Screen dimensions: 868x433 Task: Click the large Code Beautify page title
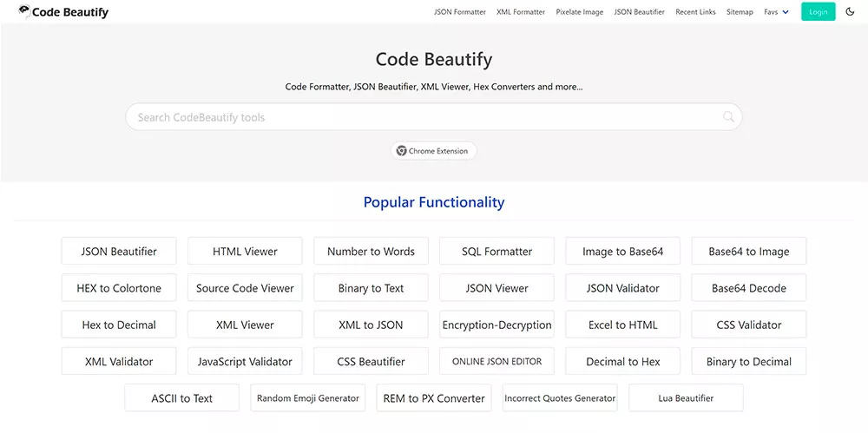coord(433,59)
